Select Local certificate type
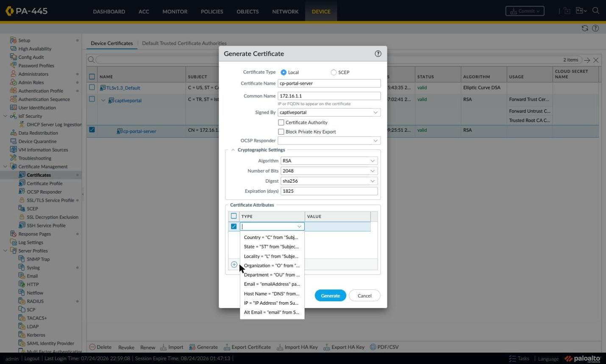This screenshot has width=606, height=364. 284,72
